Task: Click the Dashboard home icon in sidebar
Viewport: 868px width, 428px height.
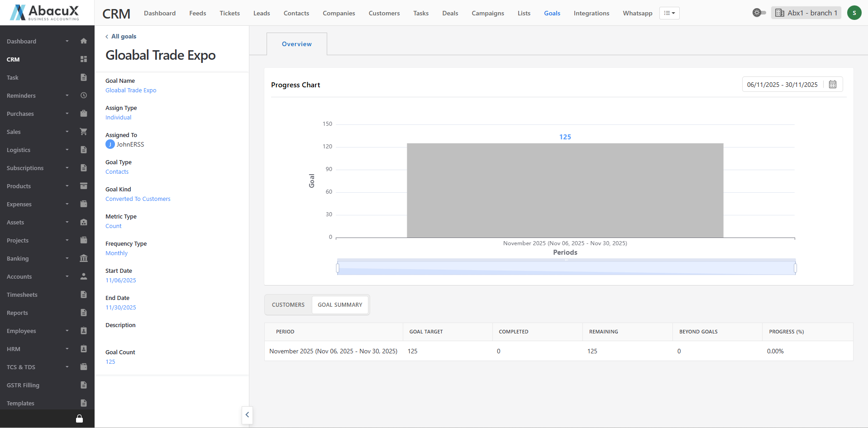Action: point(83,41)
